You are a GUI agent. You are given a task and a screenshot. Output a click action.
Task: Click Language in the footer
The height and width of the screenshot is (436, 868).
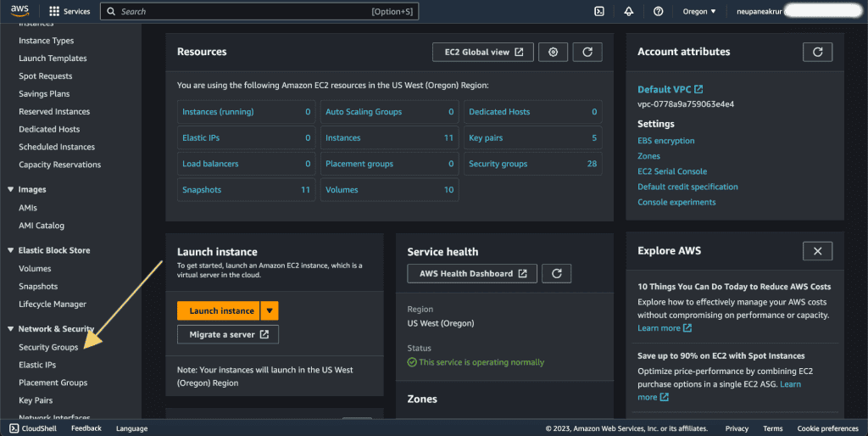[x=131, y=428]
